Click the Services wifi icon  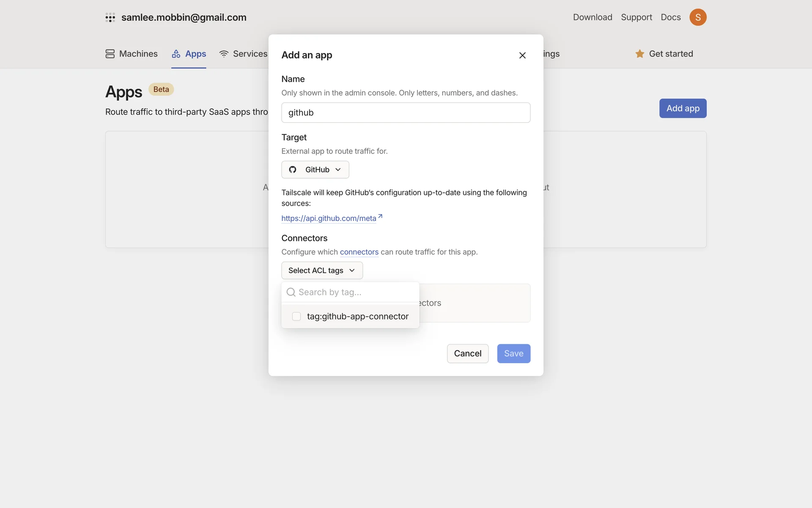224,54
